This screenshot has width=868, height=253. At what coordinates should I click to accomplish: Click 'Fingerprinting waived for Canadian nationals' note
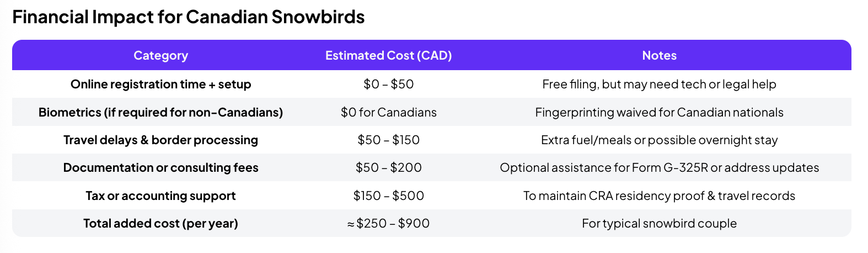(659, 112)
